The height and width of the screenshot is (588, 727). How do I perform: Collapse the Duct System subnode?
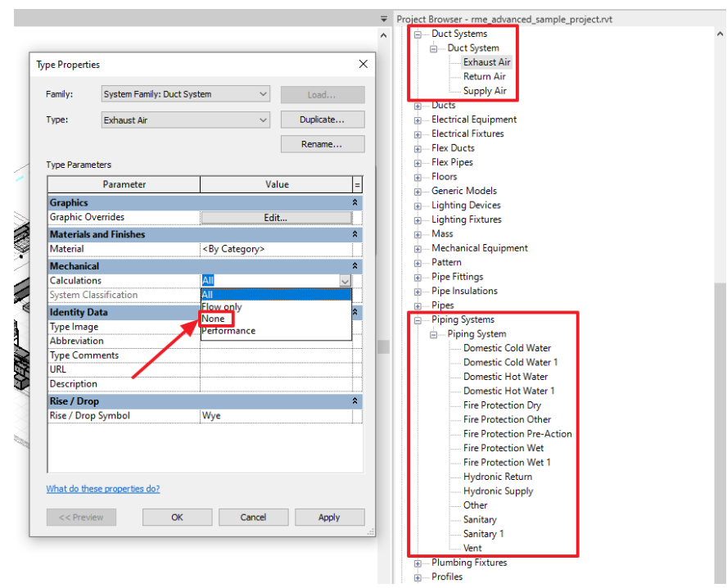(x=434, y=48)
